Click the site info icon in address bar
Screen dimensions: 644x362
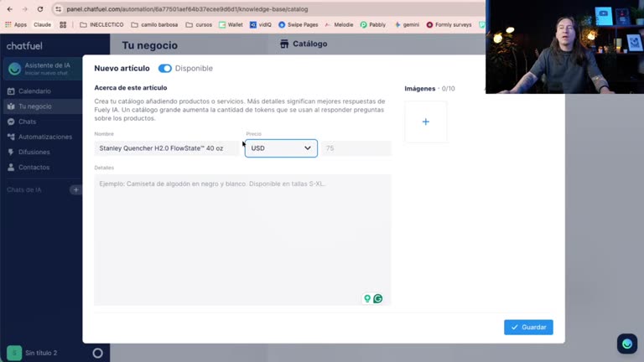(59, 9)
